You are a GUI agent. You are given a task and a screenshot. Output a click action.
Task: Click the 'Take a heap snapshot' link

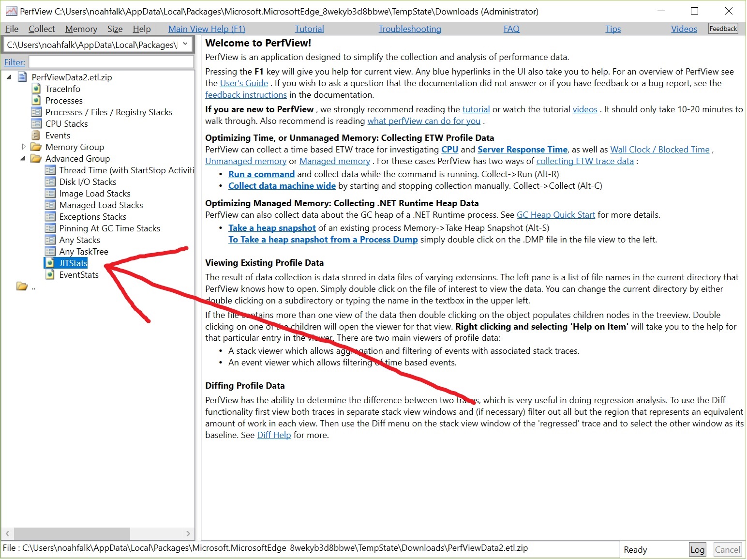(x=272, y=228)
